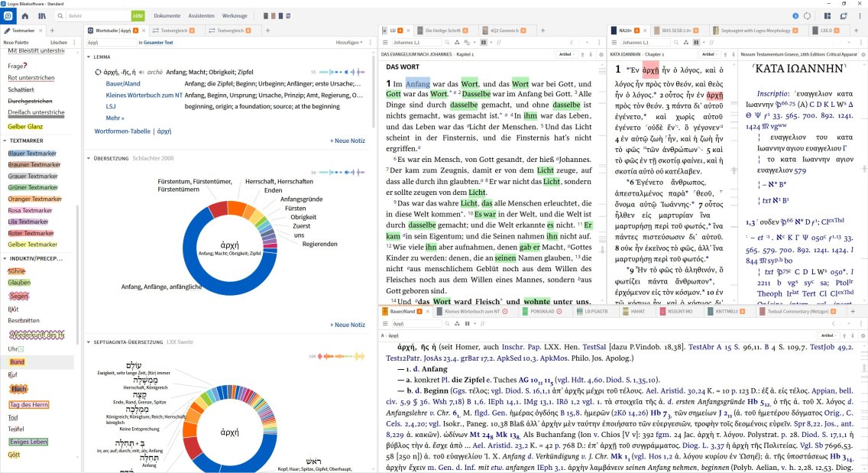
Task: Open the LSJ lexicon link
Action: click(111, 106)
